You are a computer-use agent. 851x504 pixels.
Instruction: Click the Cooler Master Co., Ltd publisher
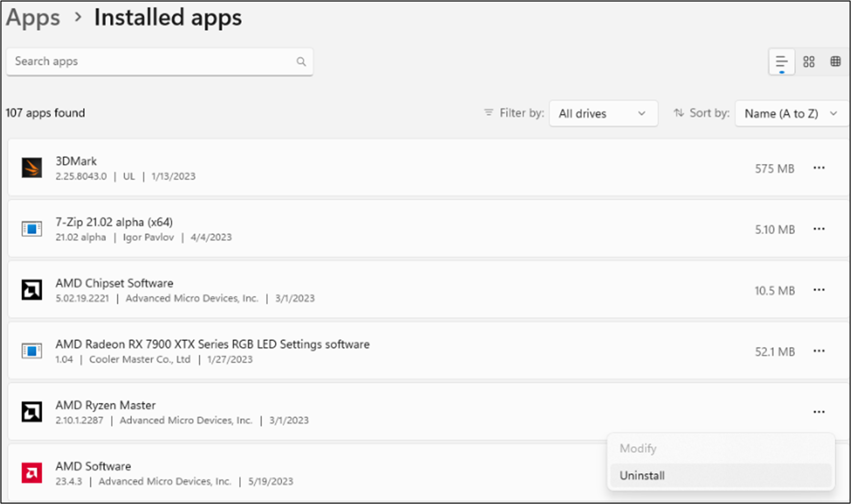140,360
